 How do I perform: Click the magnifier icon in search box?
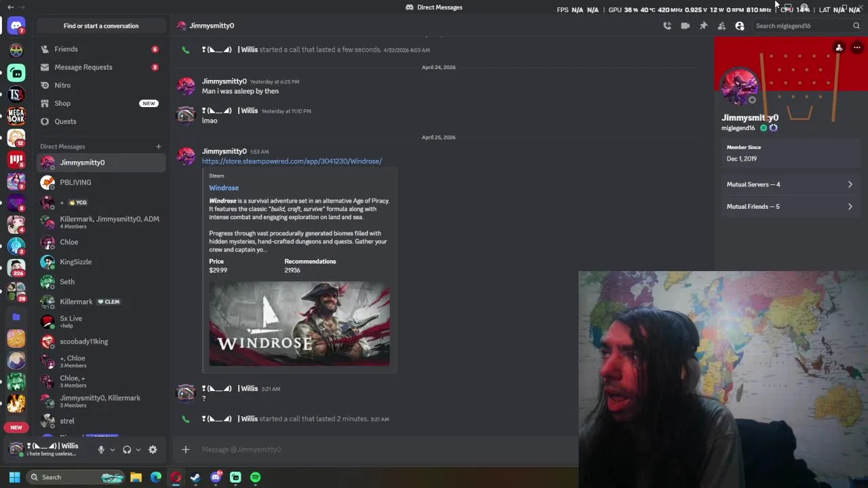(x=856, y=26)
